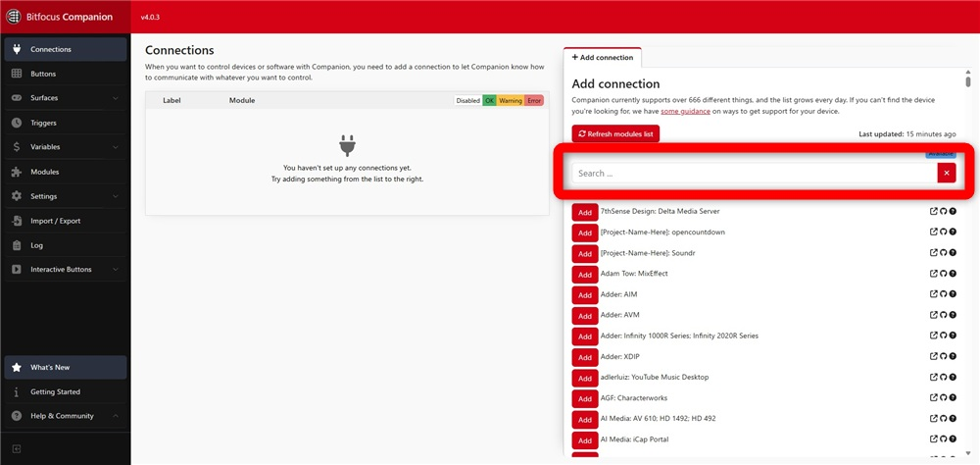Open the Modules puzzle-piece page

(x=65, y=172)
